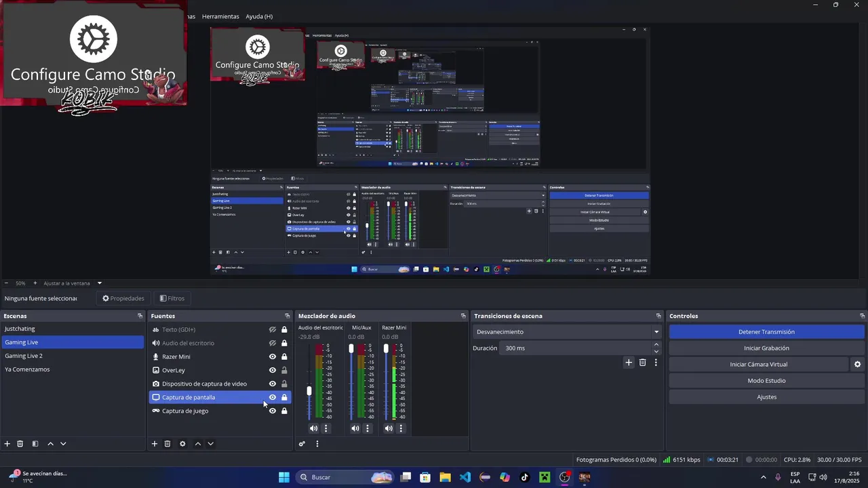Click Detener Transmisión button

click(766, 332)
